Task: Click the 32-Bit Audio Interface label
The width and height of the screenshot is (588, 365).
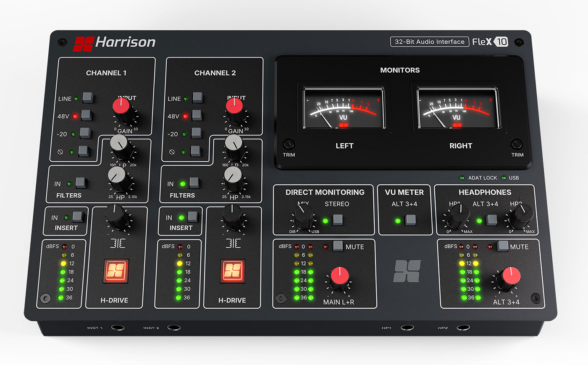Action: coord(429,42)
